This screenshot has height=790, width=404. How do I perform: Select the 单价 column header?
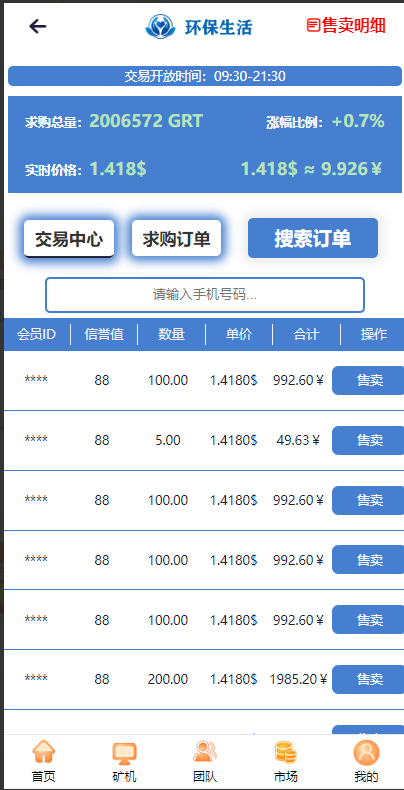pyautogui.click(x=239, y=334)
